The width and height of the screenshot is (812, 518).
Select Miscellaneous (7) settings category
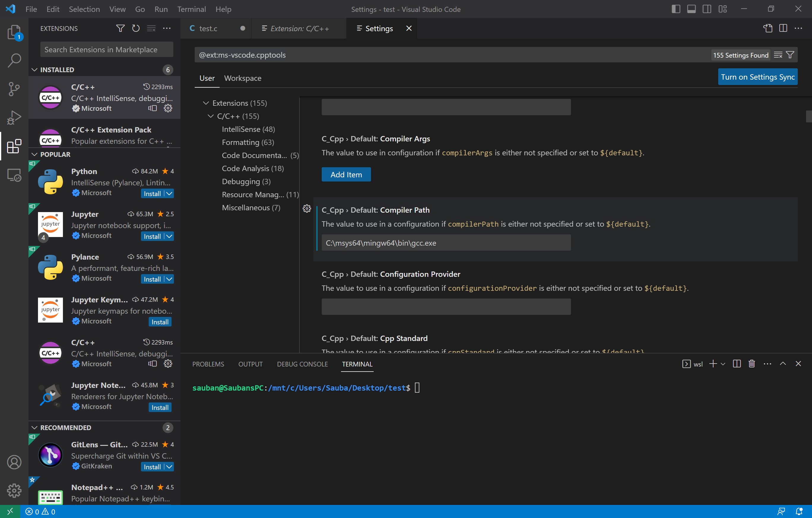[x=251, y=208]
